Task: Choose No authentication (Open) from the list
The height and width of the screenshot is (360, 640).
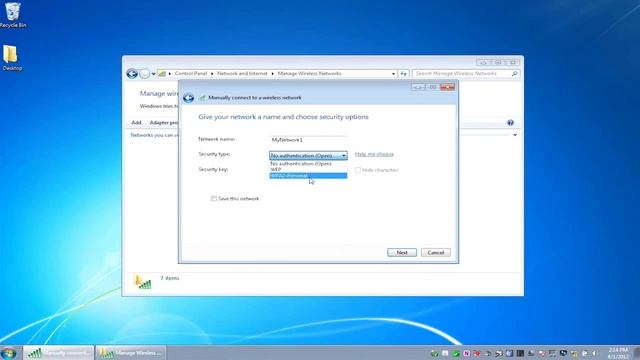Action: 308,164
